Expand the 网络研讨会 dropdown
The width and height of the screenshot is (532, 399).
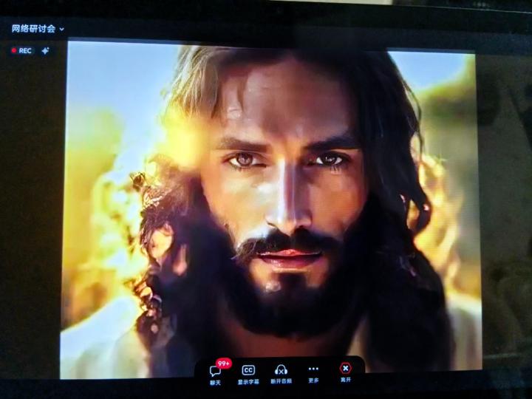(x=38, y=29)
